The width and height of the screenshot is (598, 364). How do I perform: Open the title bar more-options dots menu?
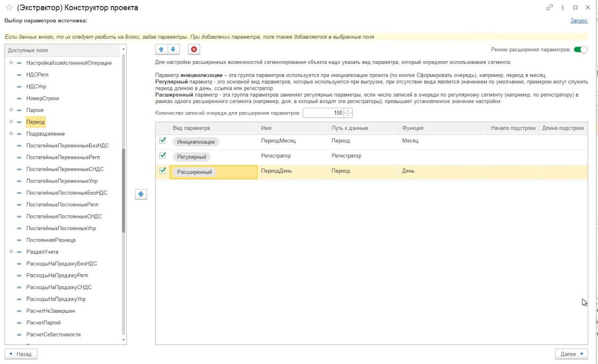click(563, 7)
